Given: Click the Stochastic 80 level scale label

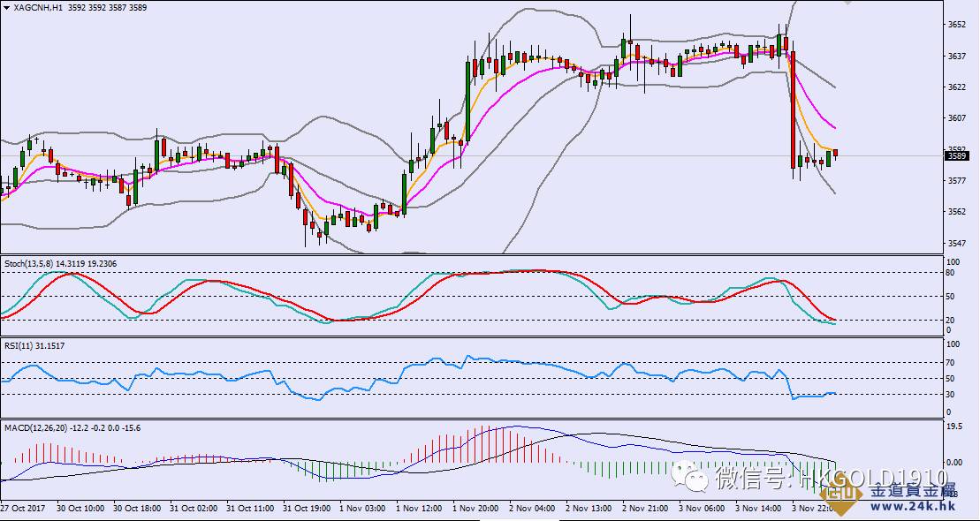Looking at the screenshot, I should tap(953, 273).
